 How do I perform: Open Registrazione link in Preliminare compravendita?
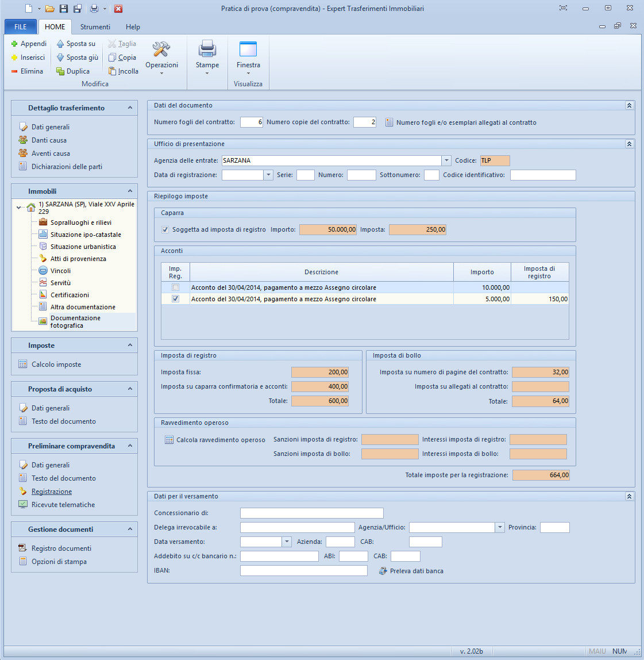click(51, 492)
